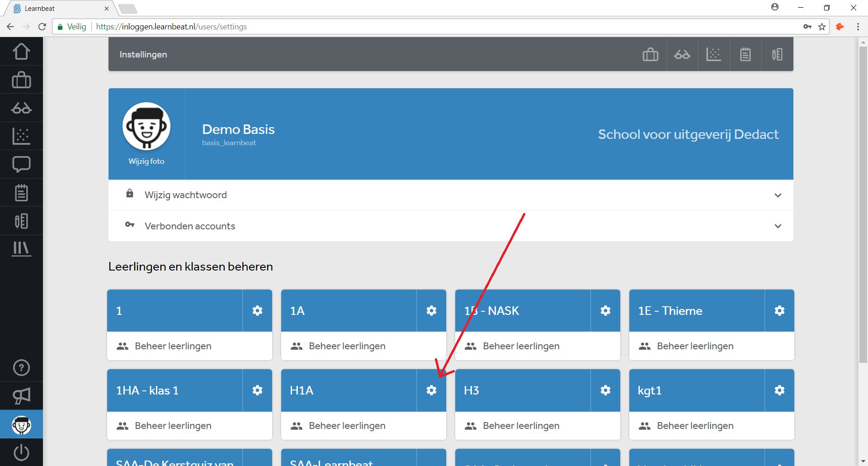The image size is (868, 466).
Task: Click the large profile avatar picture
Action: tap(146, 126)
